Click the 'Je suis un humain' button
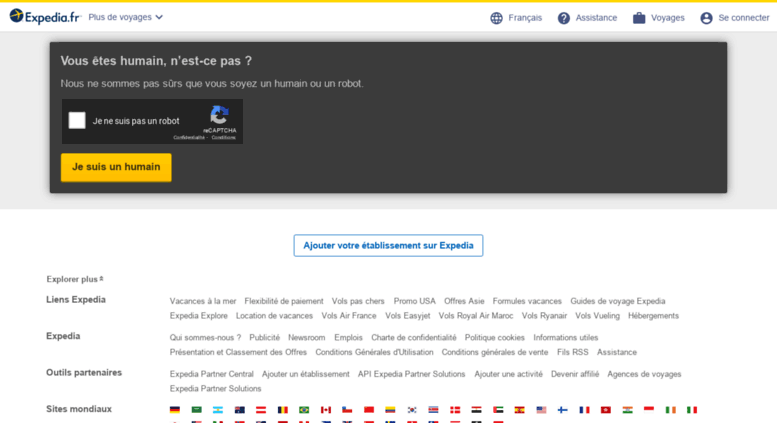The height and width of the screenshot is (423, 777). click(x=116, y=167)
